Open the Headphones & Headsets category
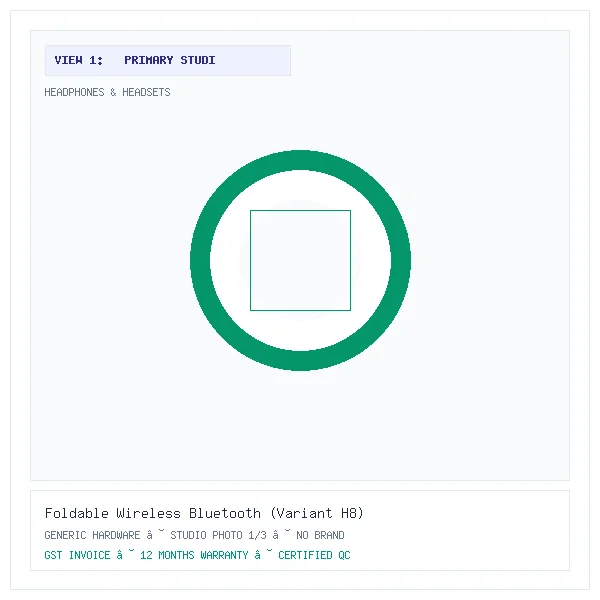 (108, 92)
